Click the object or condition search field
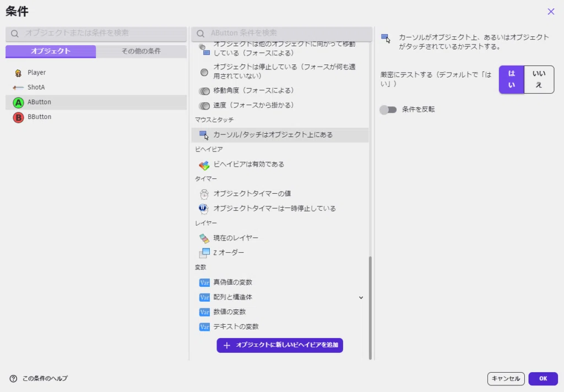Screen dimensions: 564x392 click(96, 34)
